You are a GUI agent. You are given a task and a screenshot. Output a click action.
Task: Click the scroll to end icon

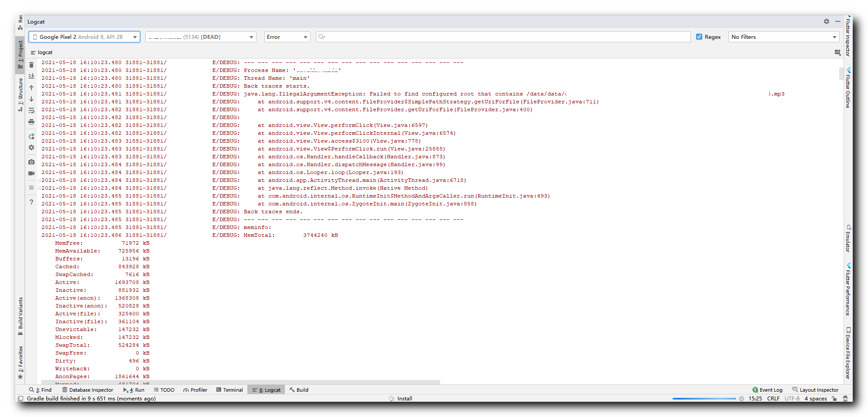pyautogui.click(x=31, y=76)
